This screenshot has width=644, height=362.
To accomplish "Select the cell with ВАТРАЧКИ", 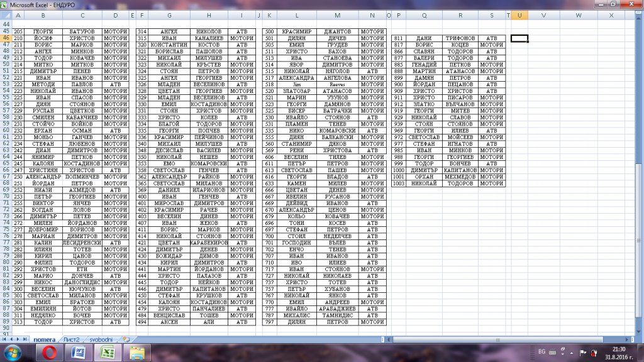I will (x=337, y=111).
